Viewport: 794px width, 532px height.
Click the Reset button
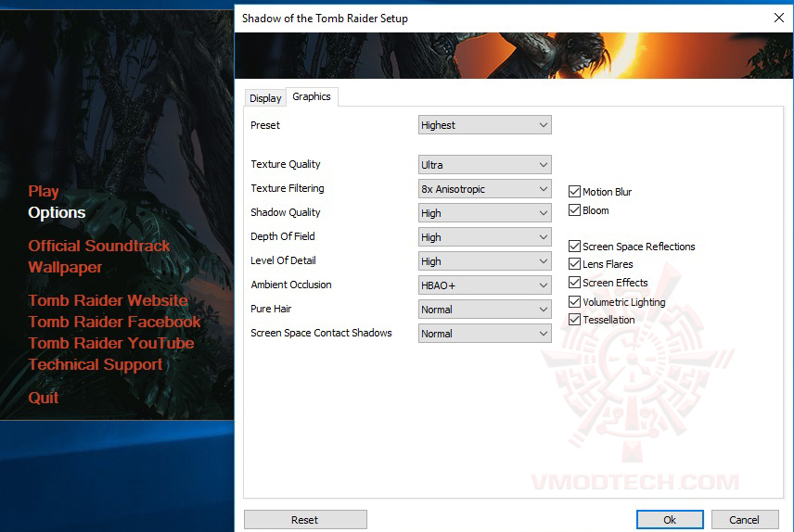tap(305, 520)
